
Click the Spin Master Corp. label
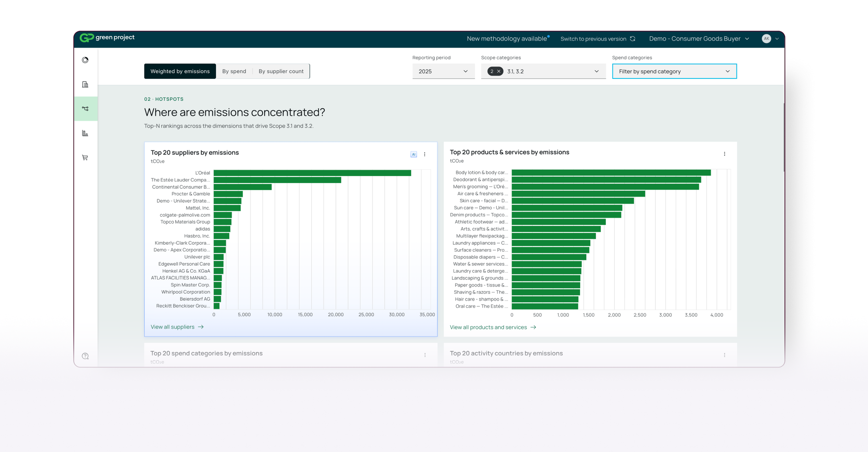(190, 285)
